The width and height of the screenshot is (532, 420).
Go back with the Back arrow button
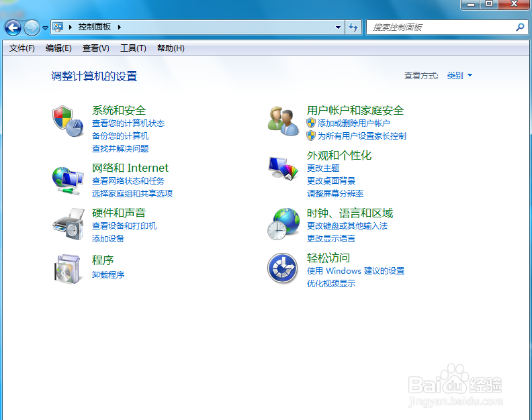[13, 28]
